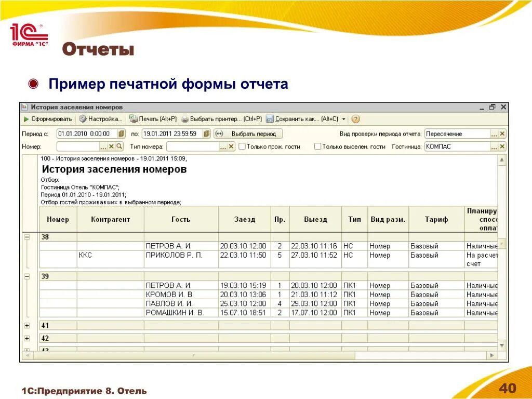The width and height of the screenshot is (532, 399).
Task: Select guest ПАВЛОВ И. И. cell
Action: tap(181, 303)
